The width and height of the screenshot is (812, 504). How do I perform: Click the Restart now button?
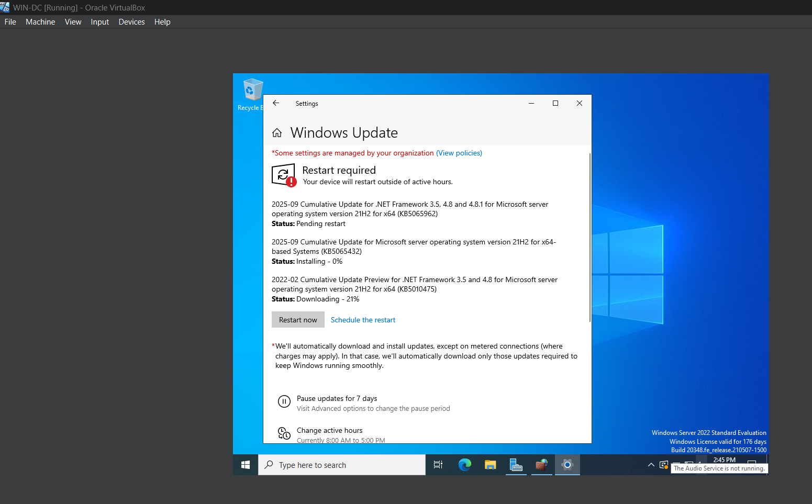coord(298,320)
